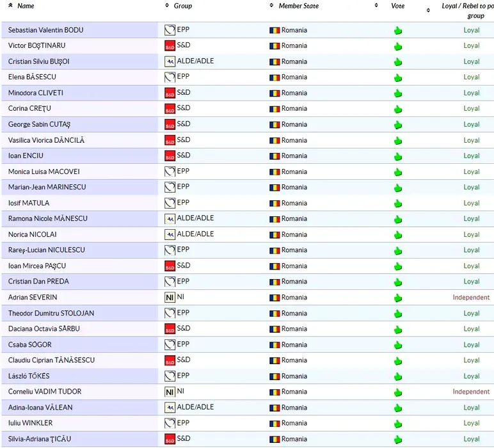The image size is (494, 448).
Task: Click the NI icon in Adrian SEVERIN's row
Action: point(170,298)
